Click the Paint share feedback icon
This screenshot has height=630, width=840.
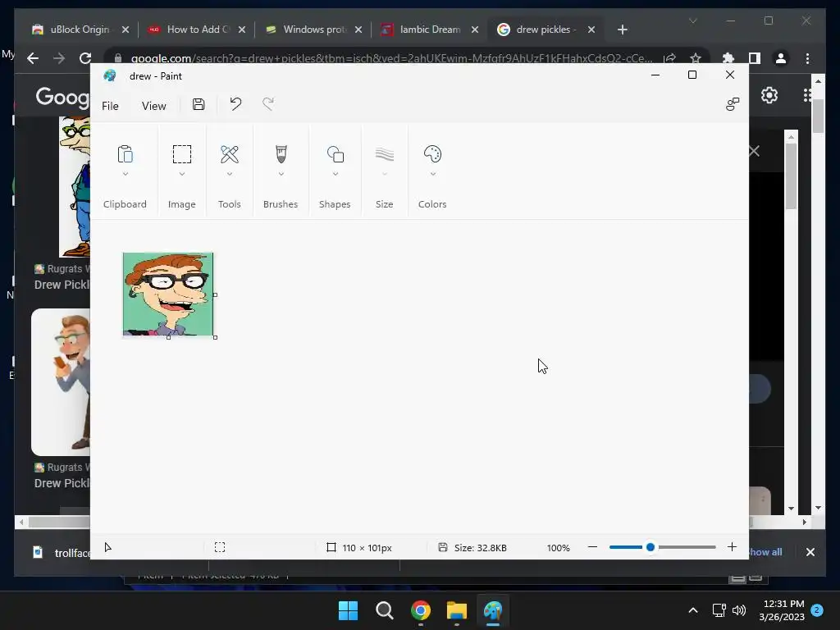(733, 104)
